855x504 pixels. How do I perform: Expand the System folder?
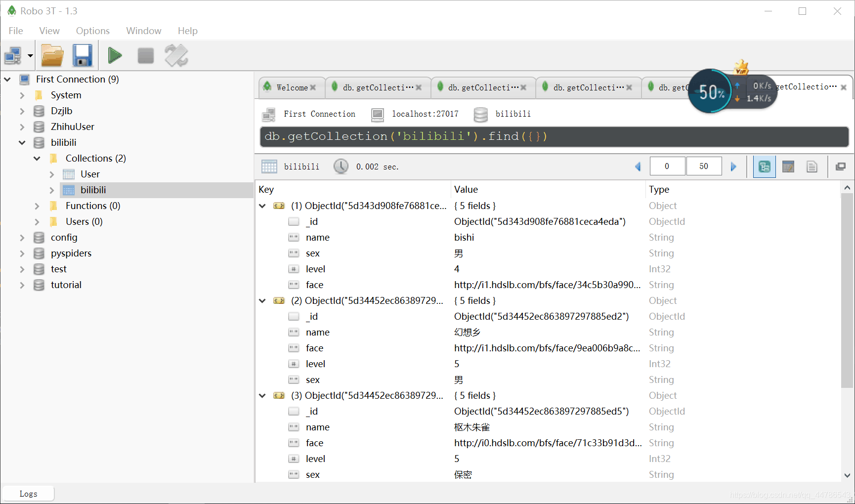(22, 95)
